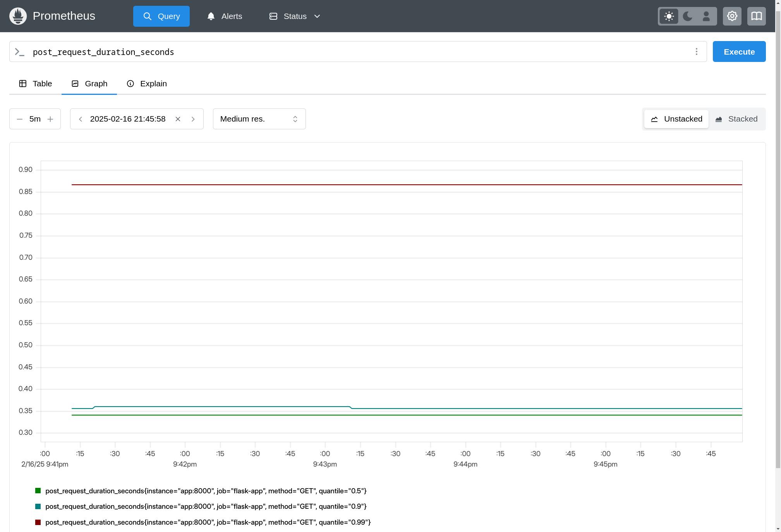Click the Execute button
The width and height of the screenshot is (781, 532).
[x=739, y=51]
